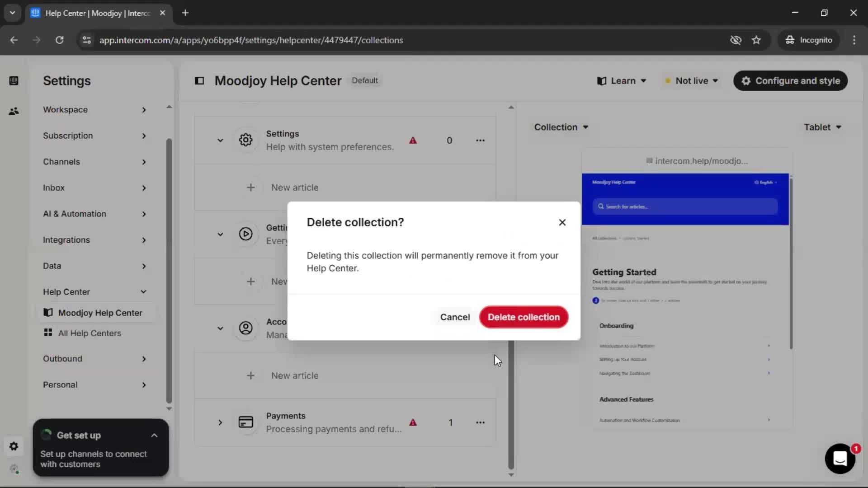Expand AI & Automation section

[94, 214]
